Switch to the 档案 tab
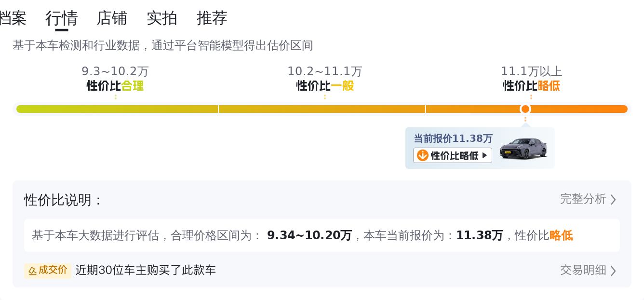The image size is (644, 300). pyautogui.click(x=12, y=18)
